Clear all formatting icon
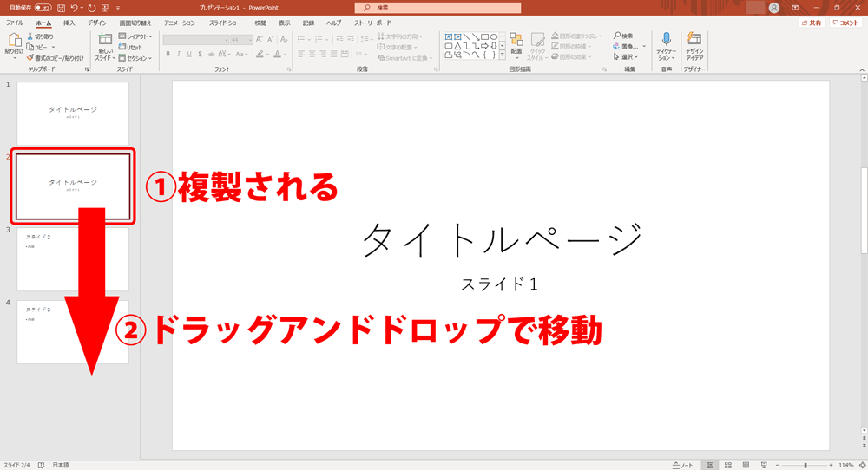 (x=284, y=40)
